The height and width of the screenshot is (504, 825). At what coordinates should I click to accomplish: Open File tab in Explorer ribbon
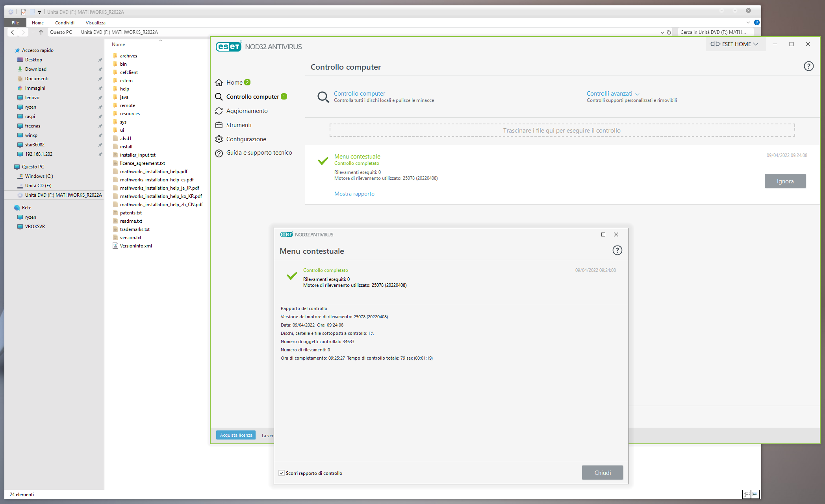(x=15, y=23)
